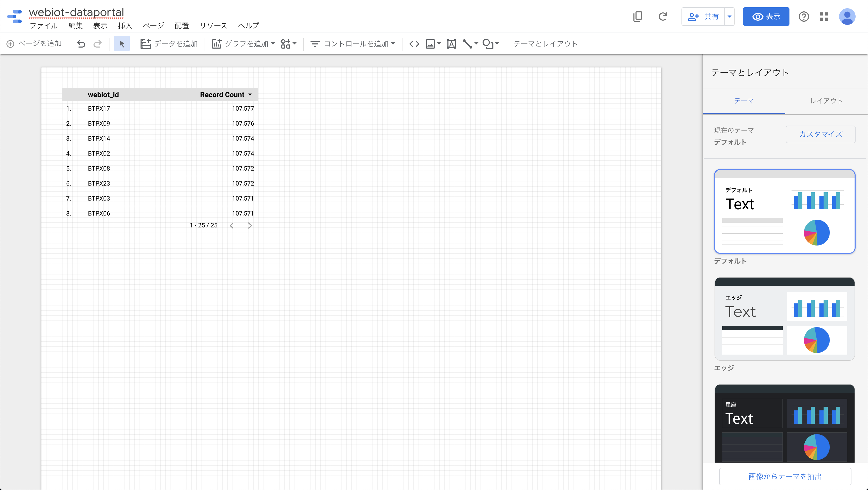Viewport: 868px width, 490px height.
Task: Open the リソース menu
Action: pos(213,26)
